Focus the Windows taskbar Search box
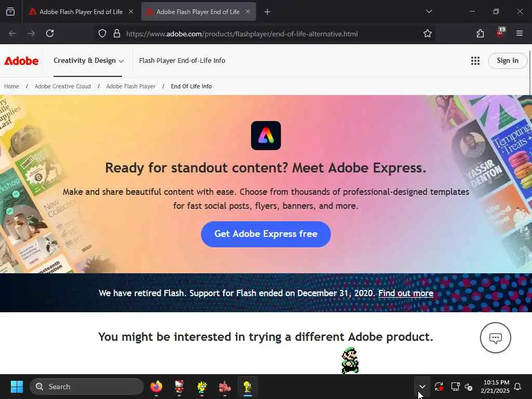Image resolution: width=532 pixels, height=399 pixels. (x=87, y=387)
